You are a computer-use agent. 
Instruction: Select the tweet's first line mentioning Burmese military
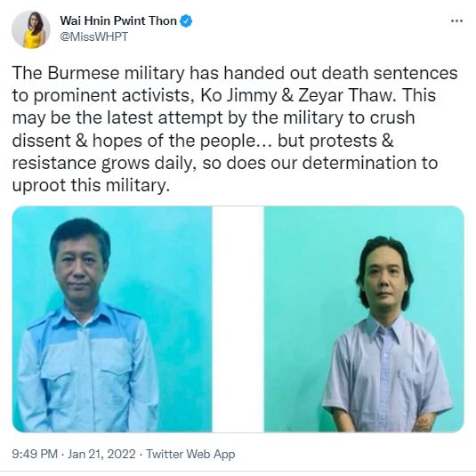[235, 73]
